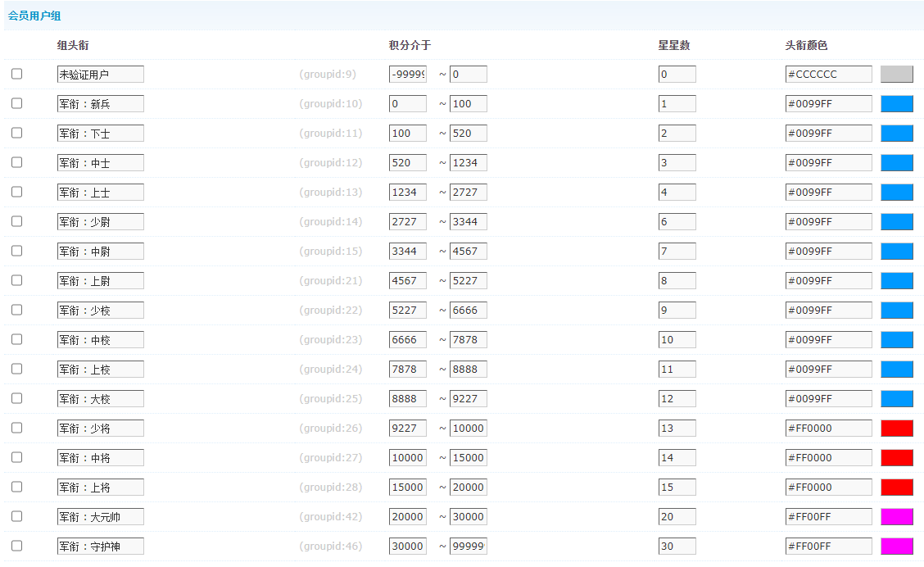Tick the 军衔：大元帅 checkbox
The image size is (924, 567).
click(x=17, y=516)
